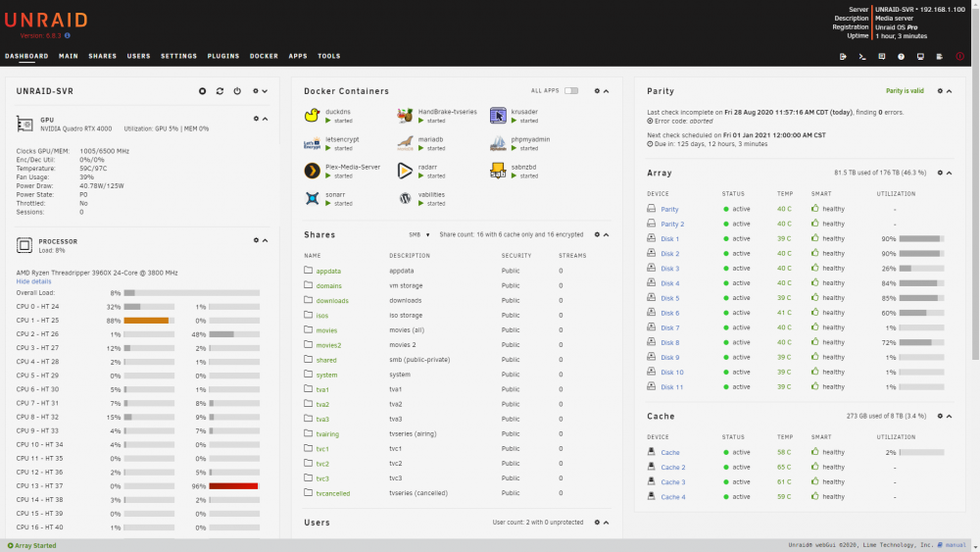Open the duckdns container icon
980x552 pixels.
pos(312,116)
